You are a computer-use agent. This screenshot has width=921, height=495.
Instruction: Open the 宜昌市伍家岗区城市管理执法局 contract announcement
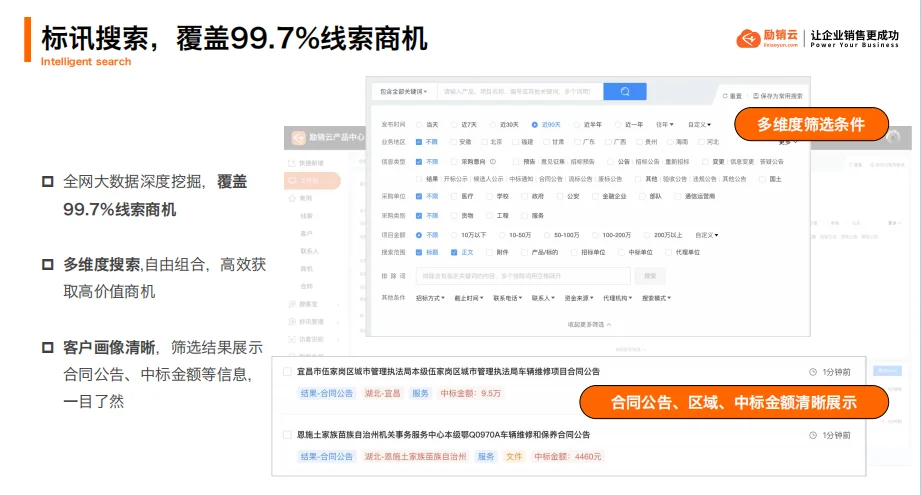[x=448, y=372]
